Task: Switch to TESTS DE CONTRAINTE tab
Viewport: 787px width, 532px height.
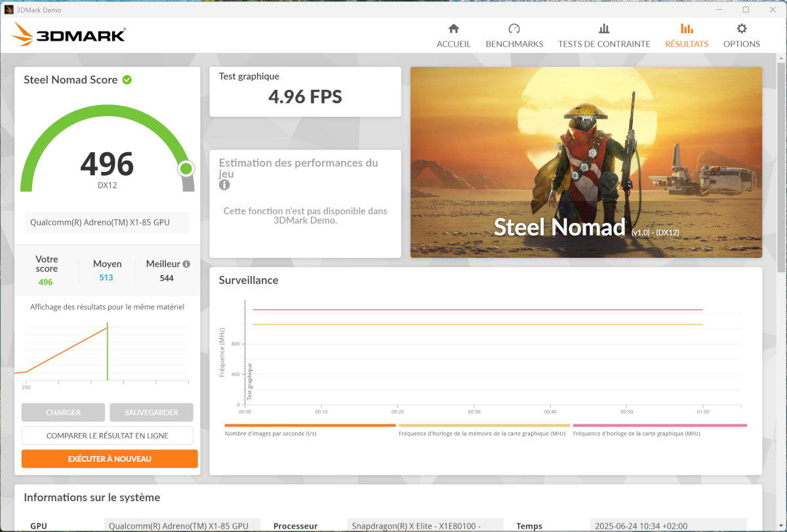Action: (604, 44)
